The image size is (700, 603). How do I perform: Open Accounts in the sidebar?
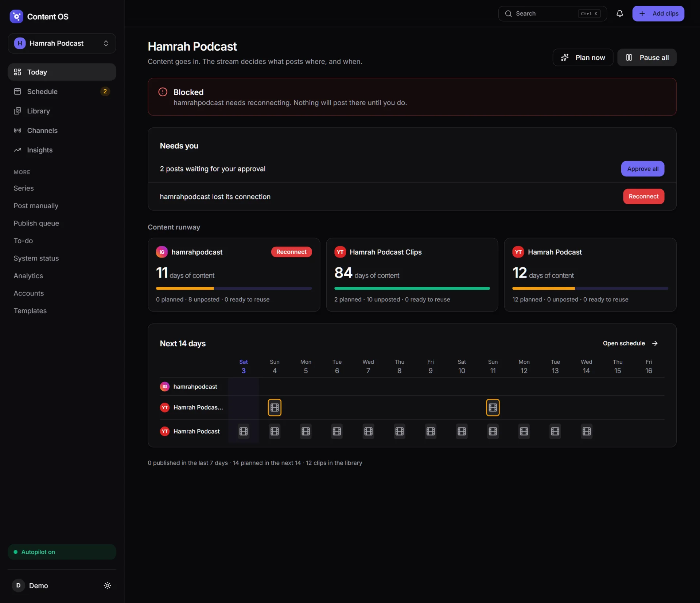28,293
